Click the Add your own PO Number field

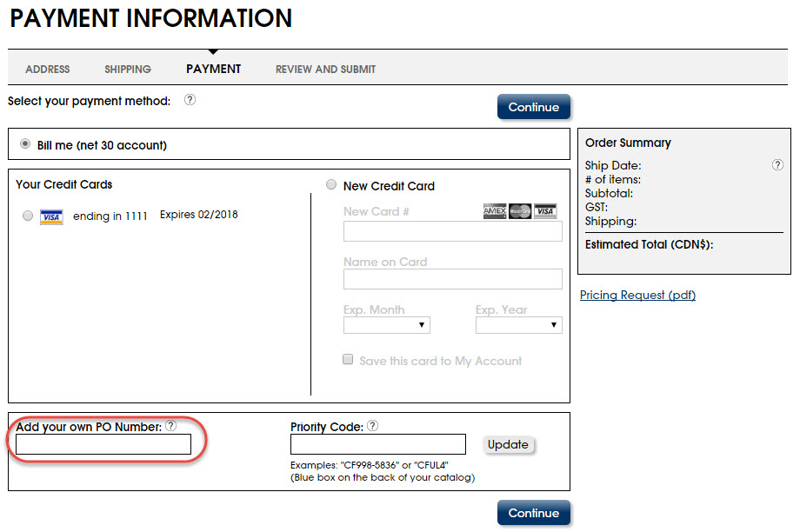[x=103, y=445]
